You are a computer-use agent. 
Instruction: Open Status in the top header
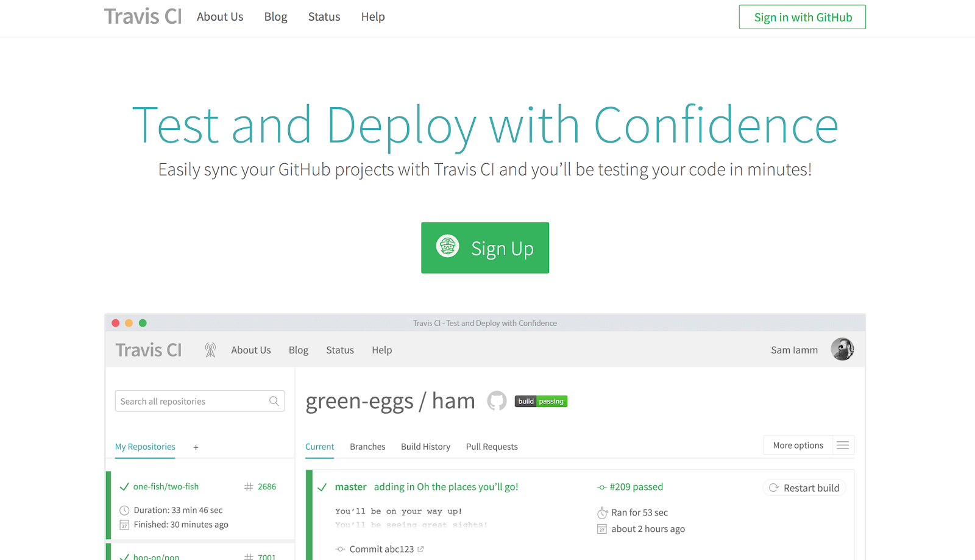click(x=324, y=17)
